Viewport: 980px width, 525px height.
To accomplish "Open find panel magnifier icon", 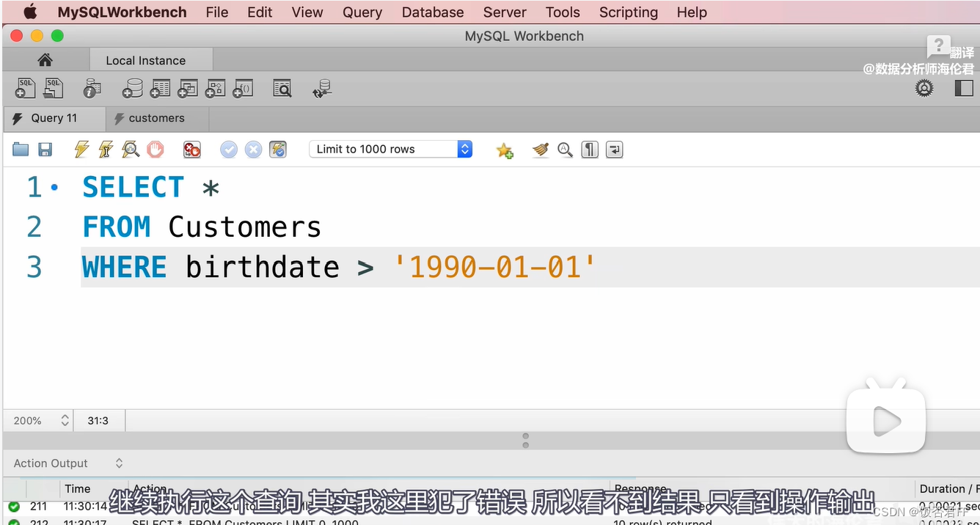I will (565, 150).
